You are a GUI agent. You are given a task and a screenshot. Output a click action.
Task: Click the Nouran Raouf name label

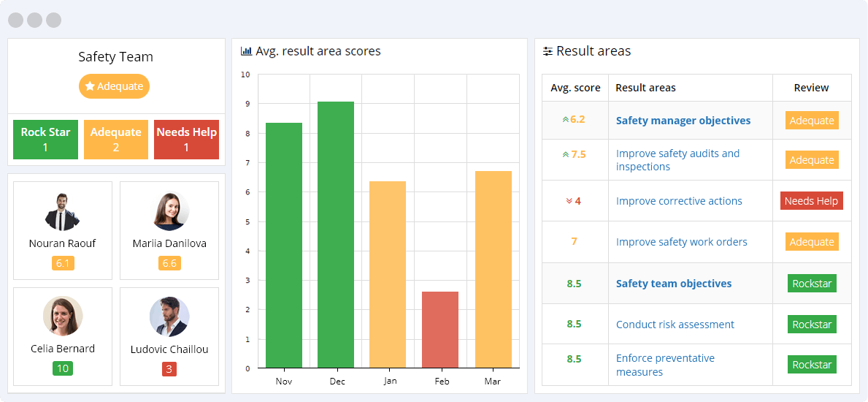63,243
